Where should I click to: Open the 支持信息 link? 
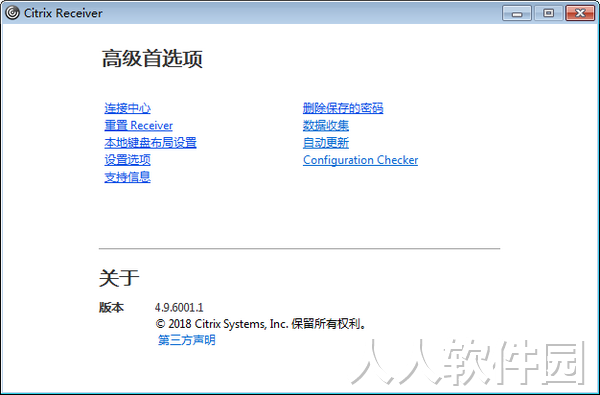pos(127,177)
